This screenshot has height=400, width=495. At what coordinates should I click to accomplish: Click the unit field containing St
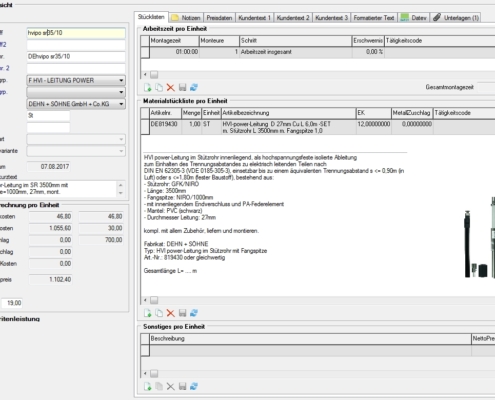(x=48, y=116)
